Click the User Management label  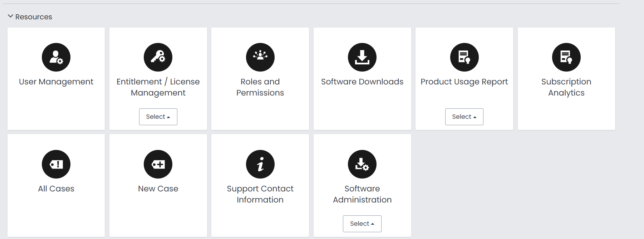point(56,82)
